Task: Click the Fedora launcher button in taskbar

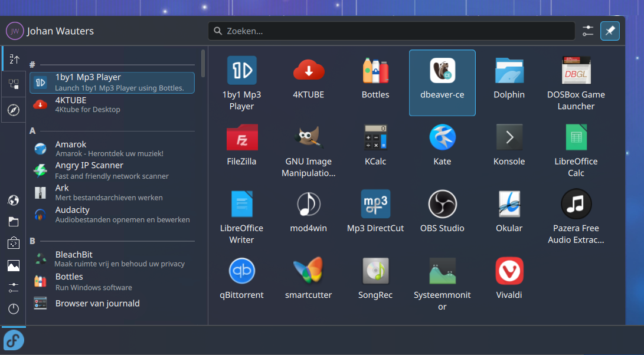Action: click(14, 340)
